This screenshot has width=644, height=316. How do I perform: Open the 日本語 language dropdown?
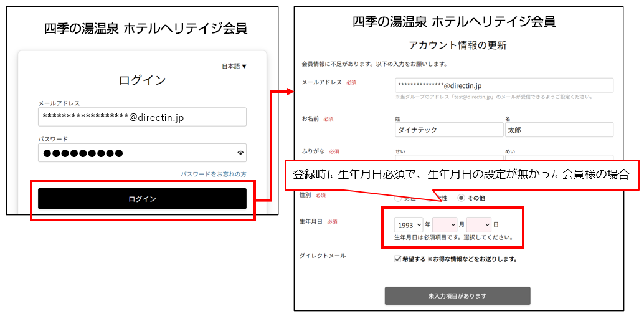click(234, 66)
